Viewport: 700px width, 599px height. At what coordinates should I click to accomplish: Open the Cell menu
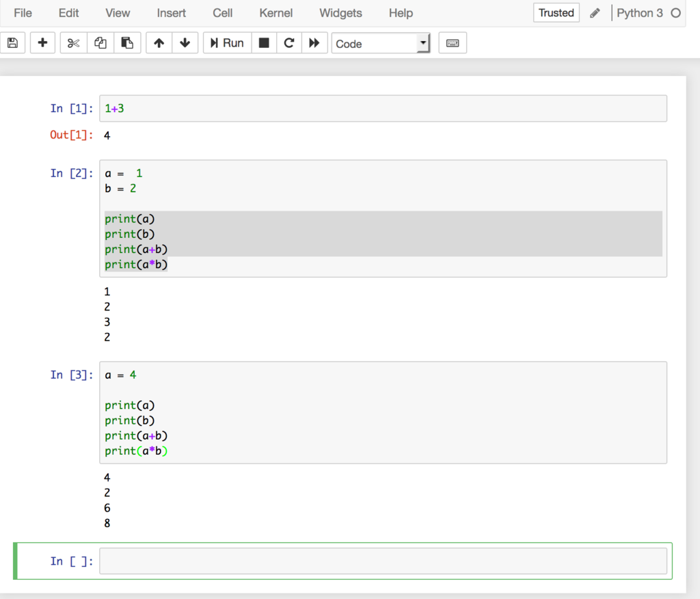(x=222, y=13)
